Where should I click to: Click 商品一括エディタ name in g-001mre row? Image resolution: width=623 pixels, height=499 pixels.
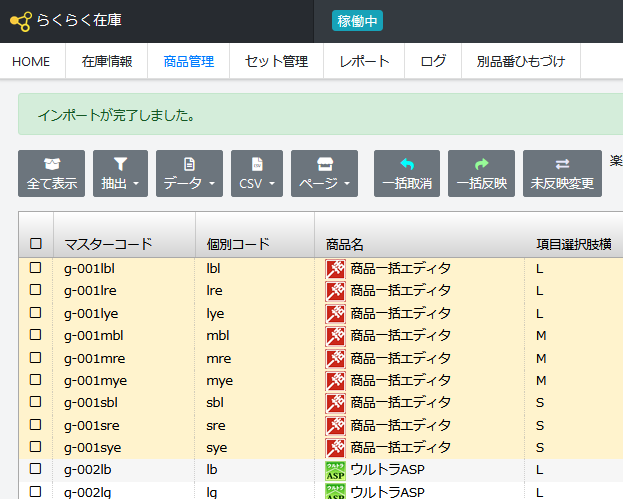pyautogui.click(x=400, y=358)
